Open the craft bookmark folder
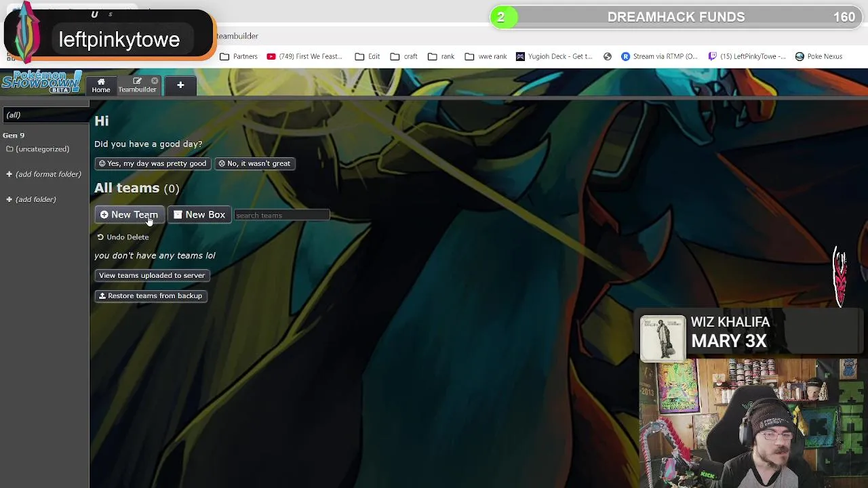 [x=404, y=56]
